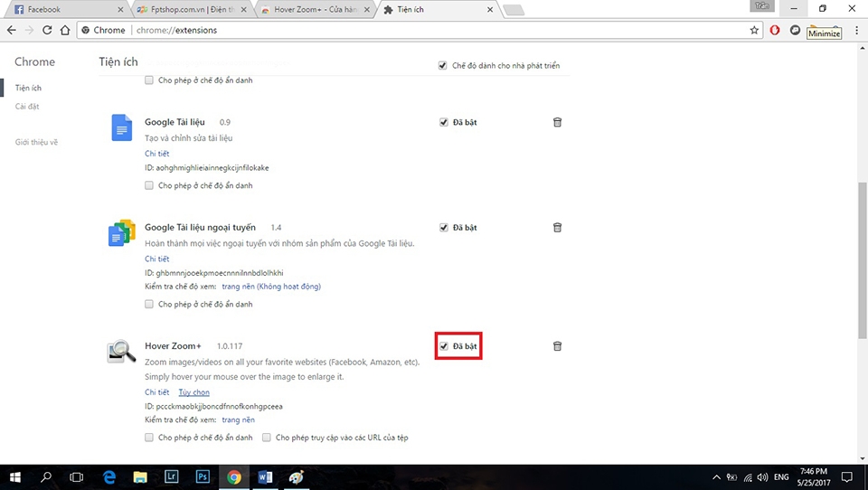The height and width of the screenshot is (490, 868).
Task: Open Giới thiệu về in the sidebar
Action: pyautogui.click(x=36, y=142)
